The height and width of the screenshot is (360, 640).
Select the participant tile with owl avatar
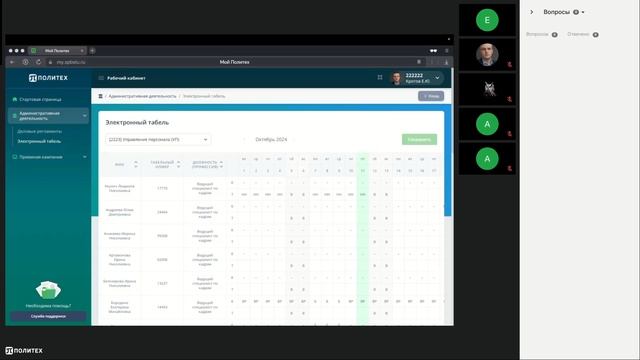tap(487, 89)
